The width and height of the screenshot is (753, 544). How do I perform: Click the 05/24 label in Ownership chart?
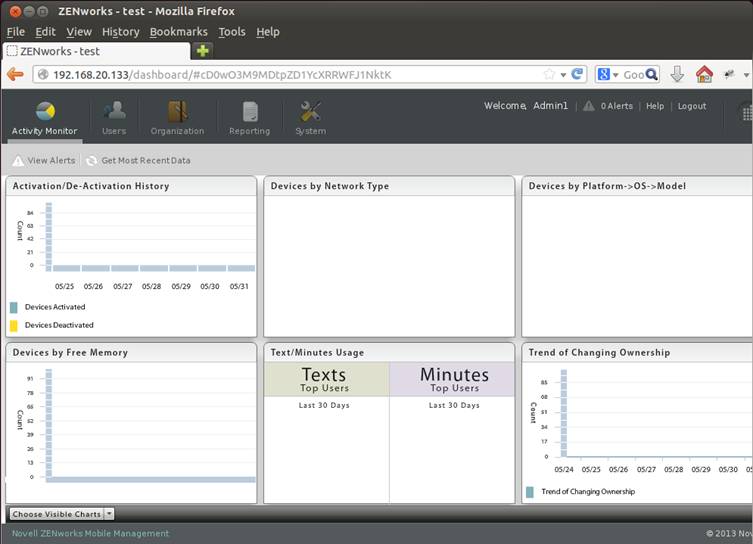[564, 470]
